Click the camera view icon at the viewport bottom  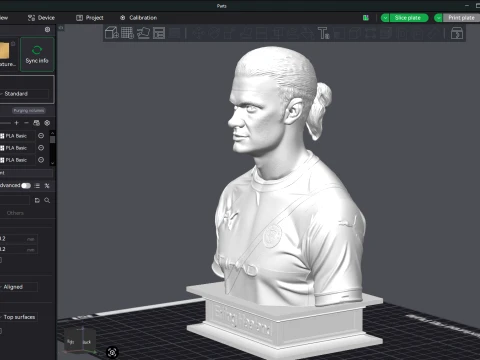coord(112,352)
